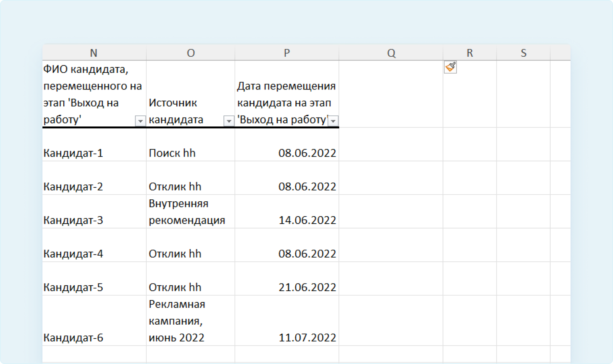The height and width of the screenshot is (364, 613).
Task: Select cell Кандидат-3
Action: pos(94,211)
